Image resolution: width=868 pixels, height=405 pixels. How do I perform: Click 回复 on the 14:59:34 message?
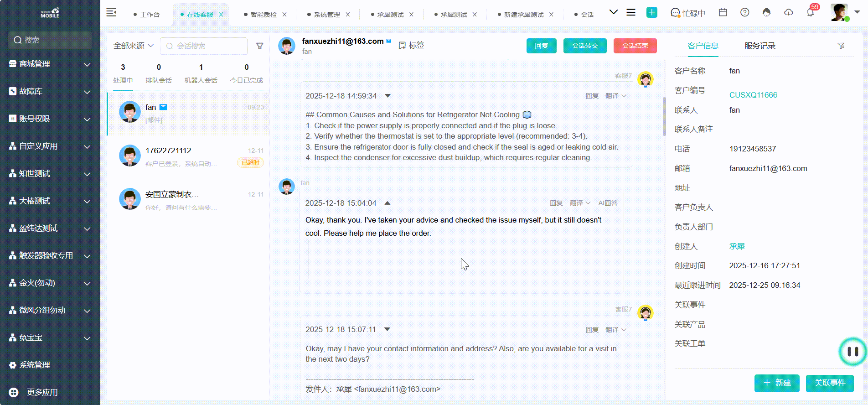click(592, 96)
